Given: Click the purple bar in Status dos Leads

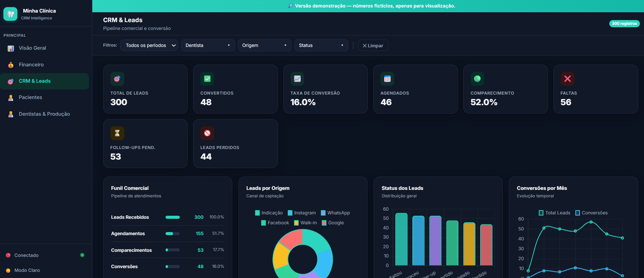Looking at the screenshot, I should [x=435, y=241].
